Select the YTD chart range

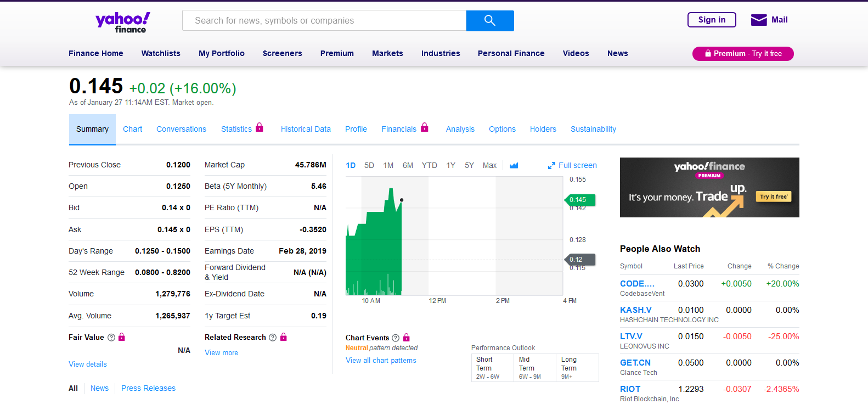(x=429, y=165)
